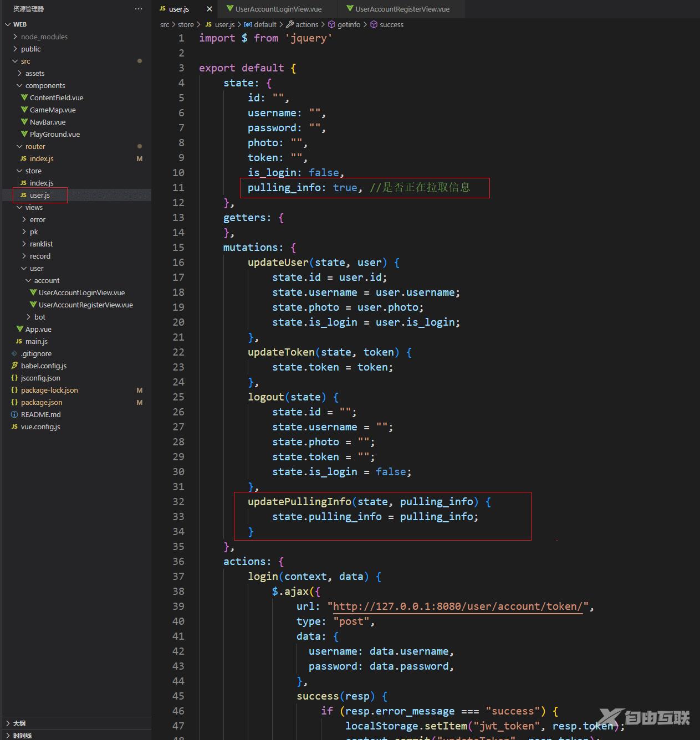This screenshot has height=740, width=700.
Task: Click the JS icon beside main.js
Action: pos(19,341)
